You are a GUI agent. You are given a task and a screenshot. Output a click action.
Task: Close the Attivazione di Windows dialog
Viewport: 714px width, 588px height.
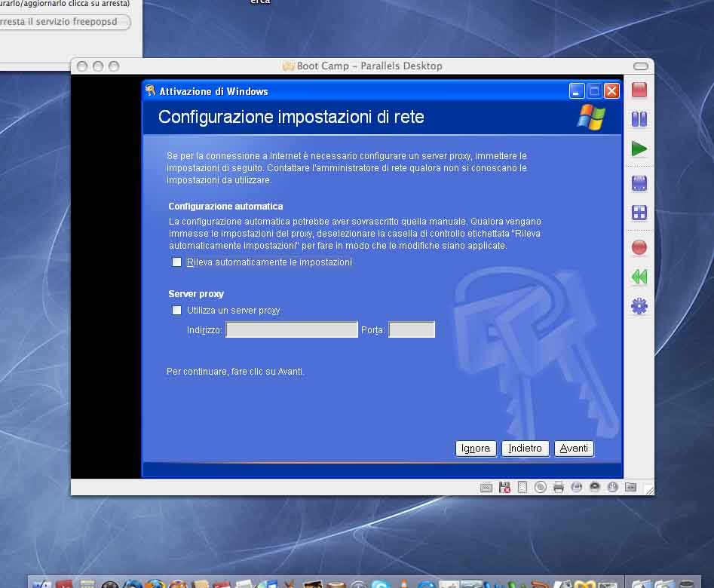click(x=611, y=91)
